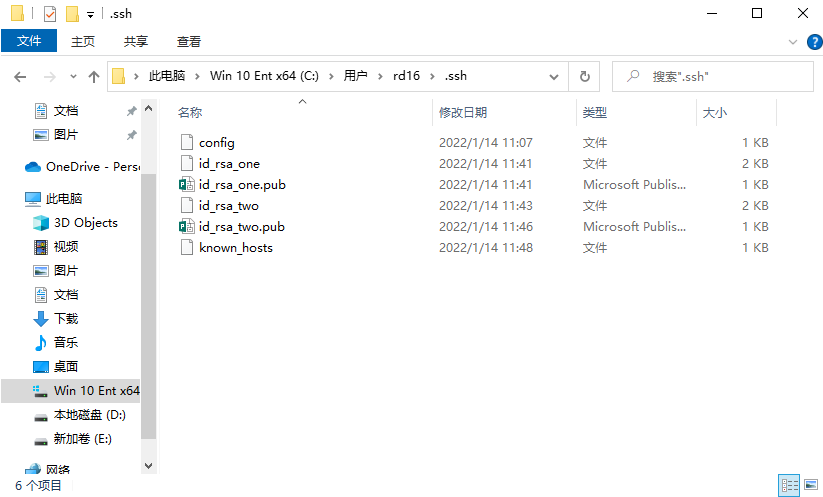This screenshot has height=497, width=823.
Task: Click the Properties quick access icon
Action: coord(50,14)
